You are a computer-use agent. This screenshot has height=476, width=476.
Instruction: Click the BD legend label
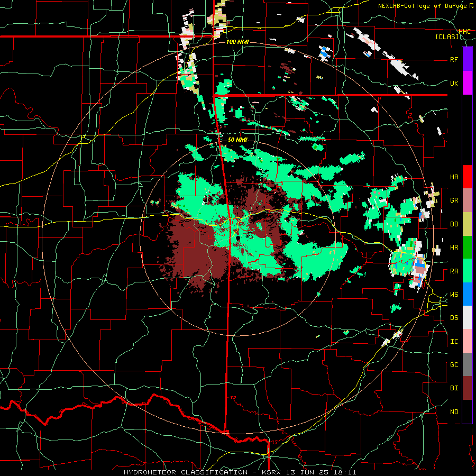pyautogui.click(x=454, y=224)
